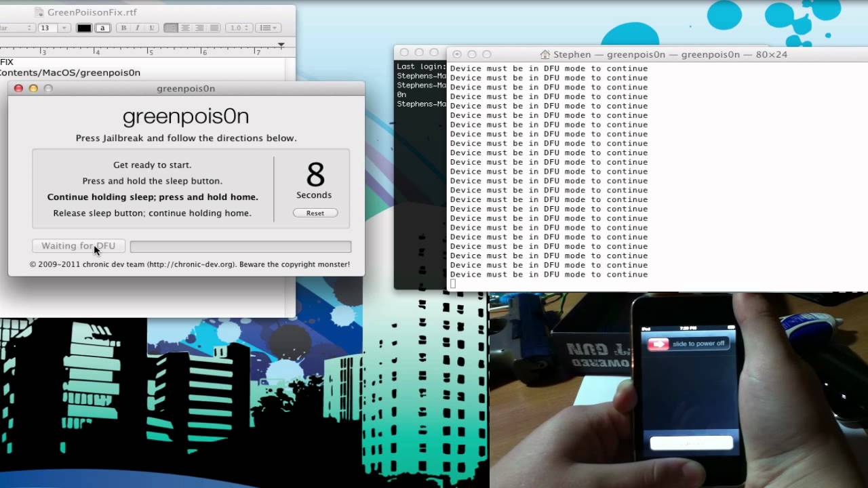Image resolution: width=868 pixels, height=488 pixels.
Task: Click 'Get ready to start.' instruction
Action: (x=153, y=165)
